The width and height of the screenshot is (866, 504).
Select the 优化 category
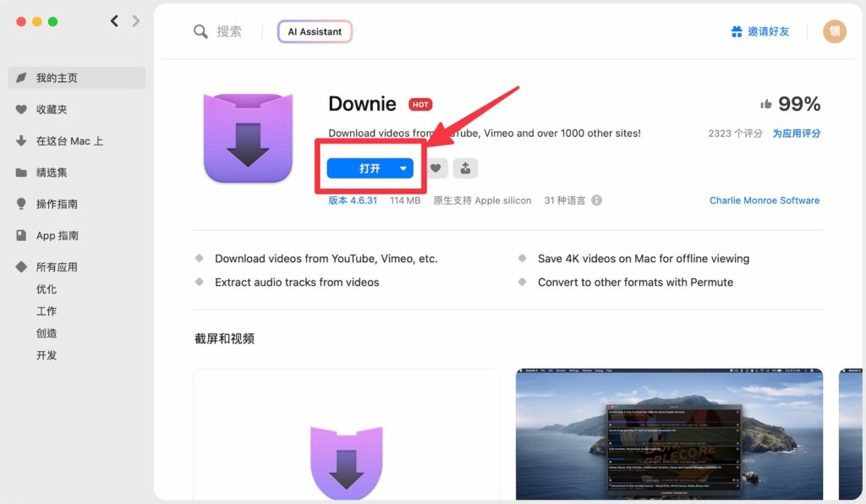[x=47, y=288]
